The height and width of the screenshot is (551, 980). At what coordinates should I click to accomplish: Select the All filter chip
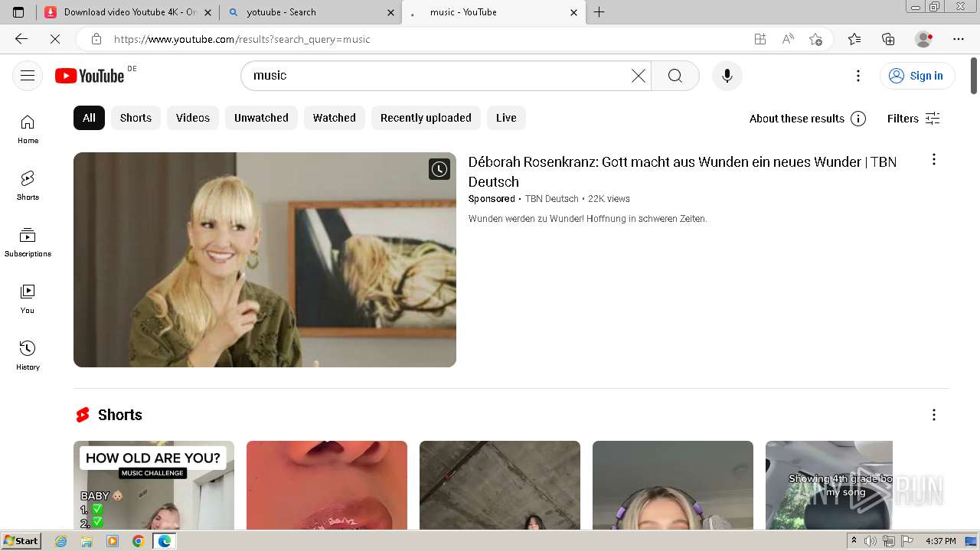click(x=89, y=118)
